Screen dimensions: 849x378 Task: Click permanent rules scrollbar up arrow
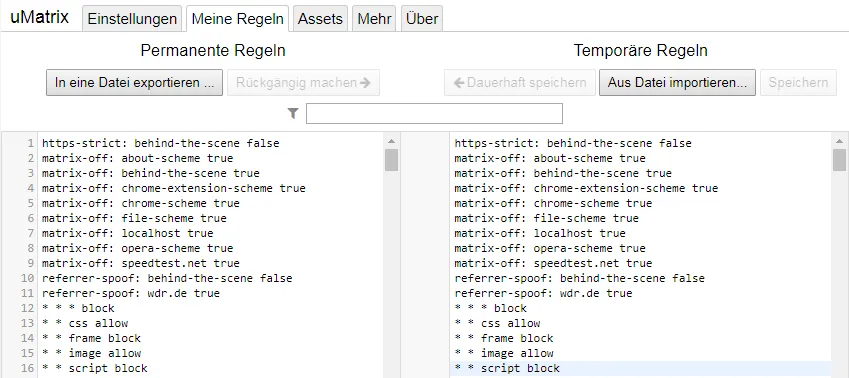click(391, 141)
